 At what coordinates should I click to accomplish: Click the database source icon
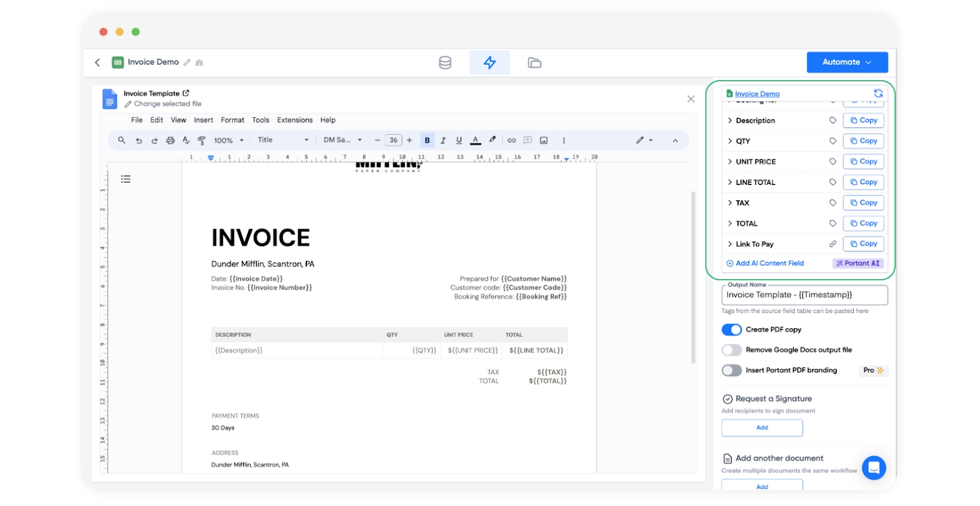445,62
